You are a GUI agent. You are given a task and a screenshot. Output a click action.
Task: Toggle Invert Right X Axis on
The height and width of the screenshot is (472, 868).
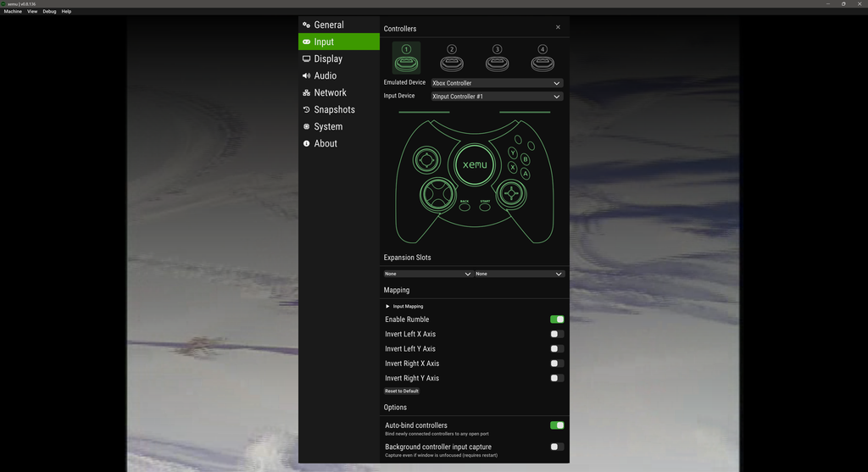pyautogui.click(x=557, y=364)
